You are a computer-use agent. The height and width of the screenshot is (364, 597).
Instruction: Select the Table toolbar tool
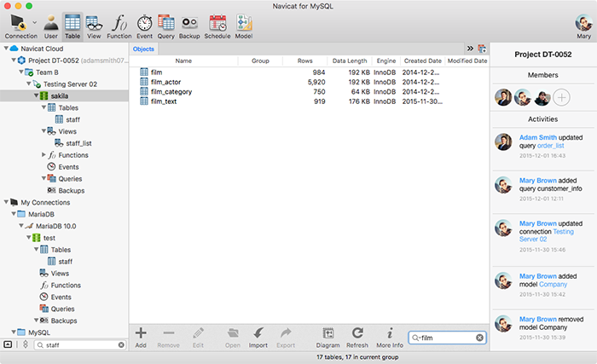pos(72,26)
